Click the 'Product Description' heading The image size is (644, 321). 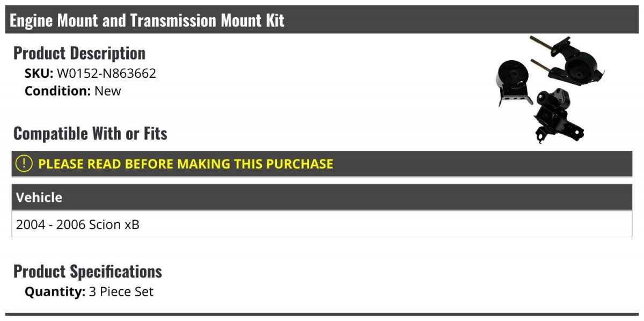[79, 53]
